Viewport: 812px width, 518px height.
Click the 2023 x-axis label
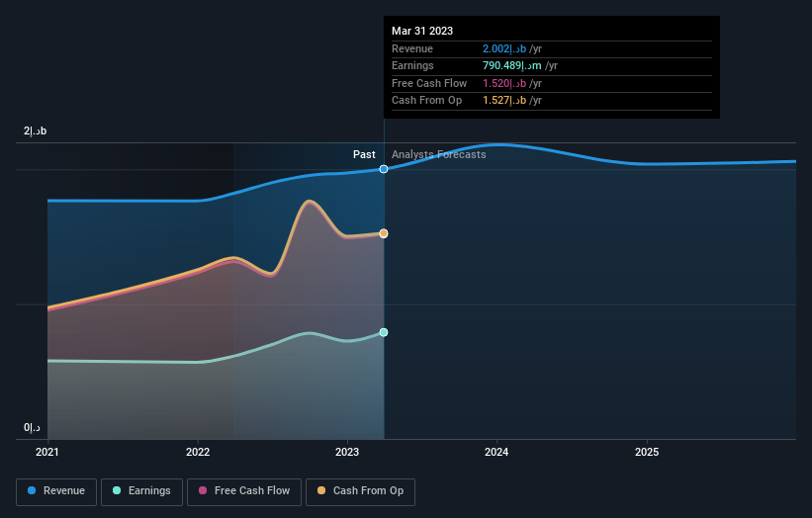point(347,453)
